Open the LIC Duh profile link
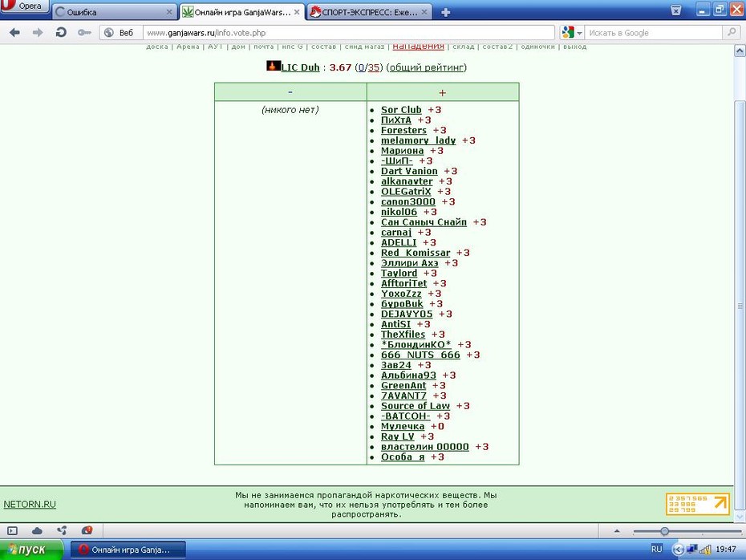The width and height of the screenshot is (746, 560). point(300,67)
